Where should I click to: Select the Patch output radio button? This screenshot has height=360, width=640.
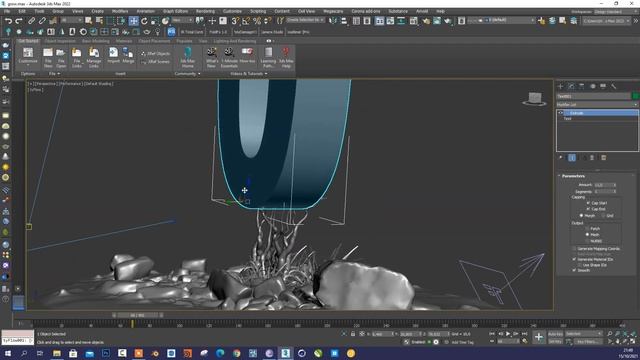(x=587, y=229)
